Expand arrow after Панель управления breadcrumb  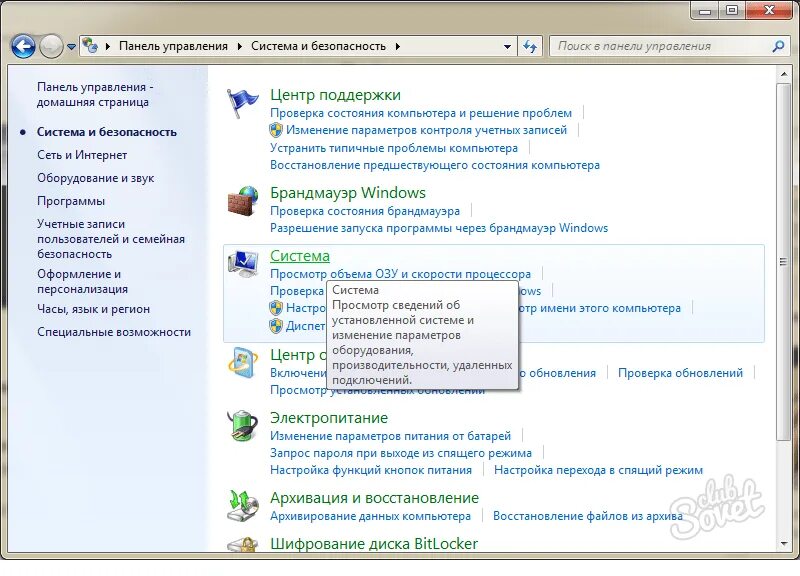click(239, 46)
